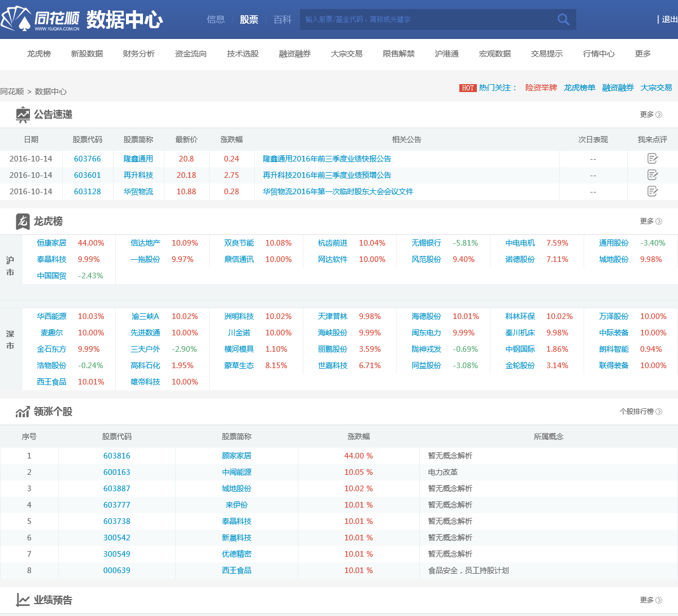The width and height of the screenshot is (678, 616).
Task: Click the 业绩预告 section line-chart icon
Action: tap(23, 600)
